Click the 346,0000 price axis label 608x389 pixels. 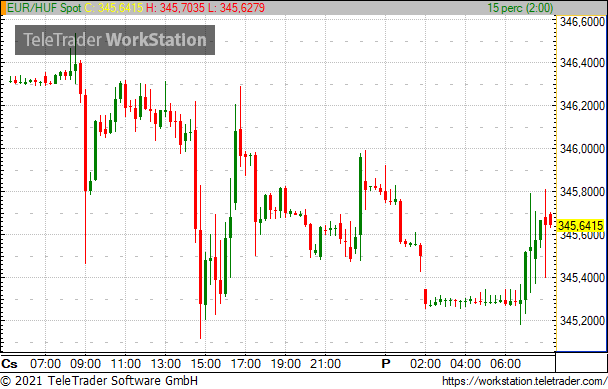pyautogui.click(x=582, y=149)
